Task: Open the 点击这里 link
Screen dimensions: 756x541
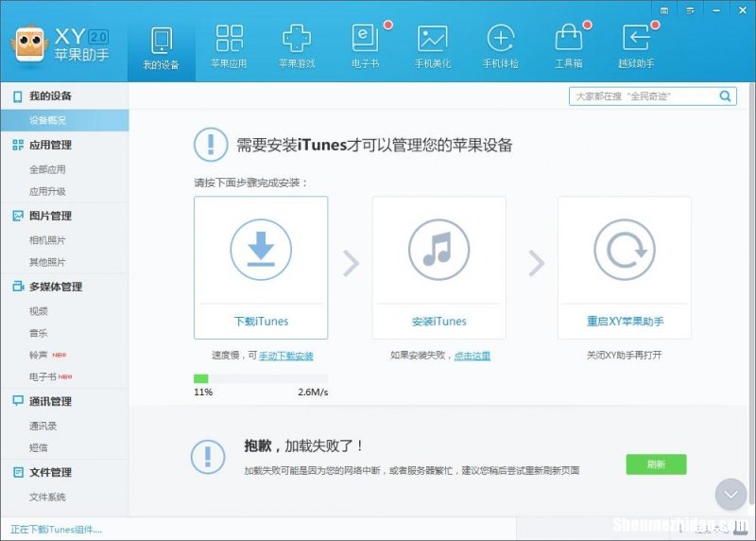Action: [472, 357]
